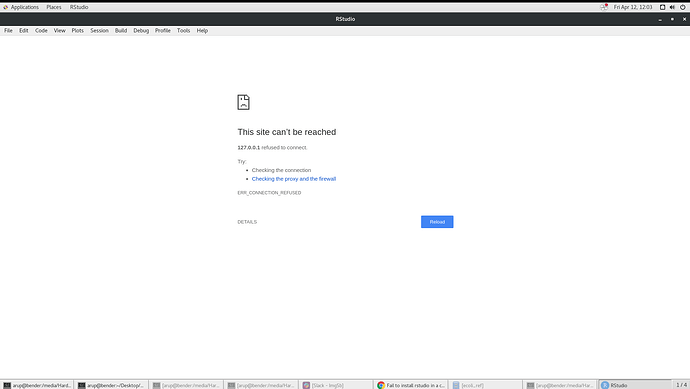Switch to the [ecoli_ref] taskbar window

tap(485, 385)
